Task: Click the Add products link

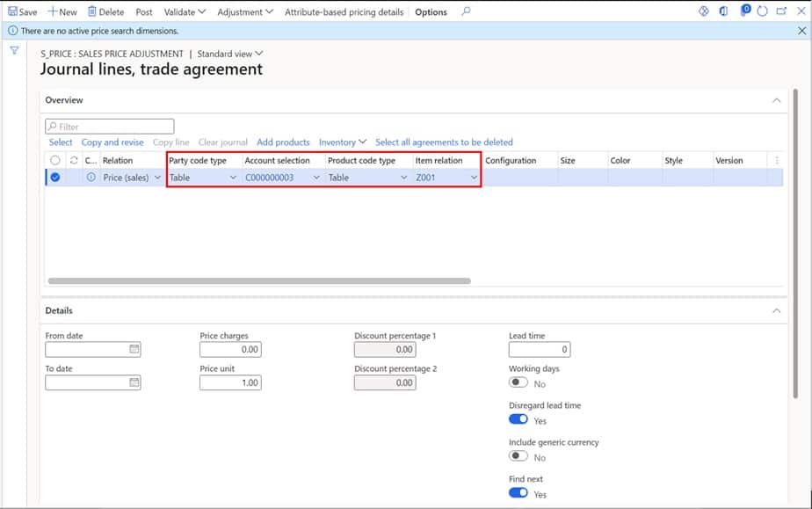Action: pyautogui.click(x=283, y=142)
